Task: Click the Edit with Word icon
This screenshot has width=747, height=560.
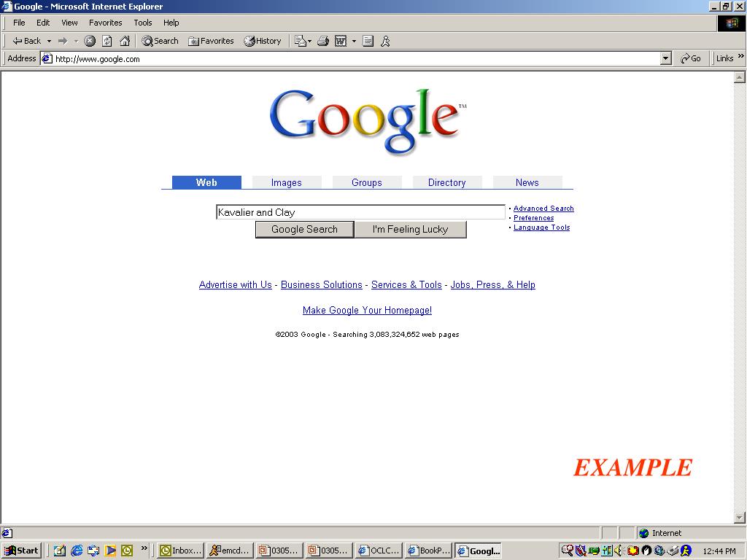Action: click(x=341, y=41)
